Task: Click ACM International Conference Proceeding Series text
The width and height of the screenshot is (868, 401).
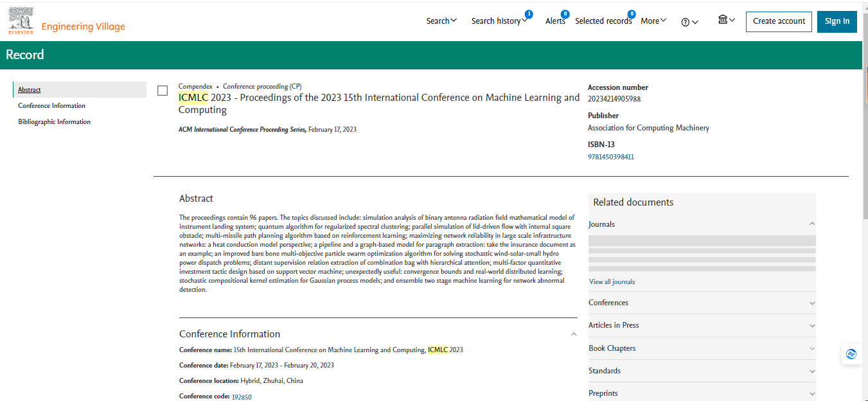Action: 242,130
